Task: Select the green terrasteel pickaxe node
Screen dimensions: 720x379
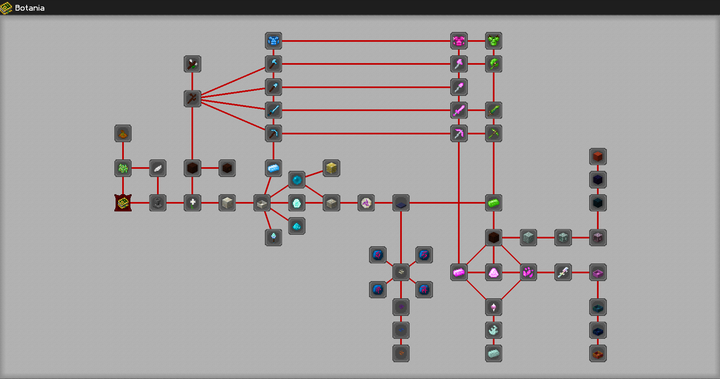Action: (494, 134)
